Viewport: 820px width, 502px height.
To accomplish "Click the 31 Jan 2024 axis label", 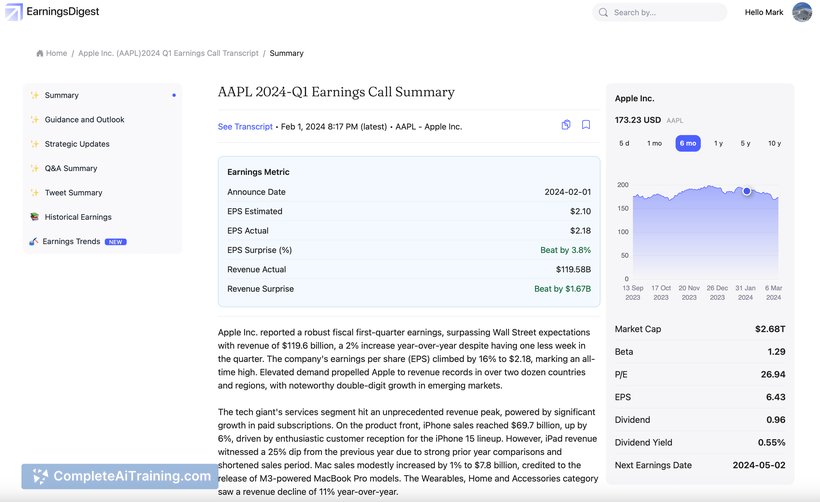I will (x=745, y=292).
